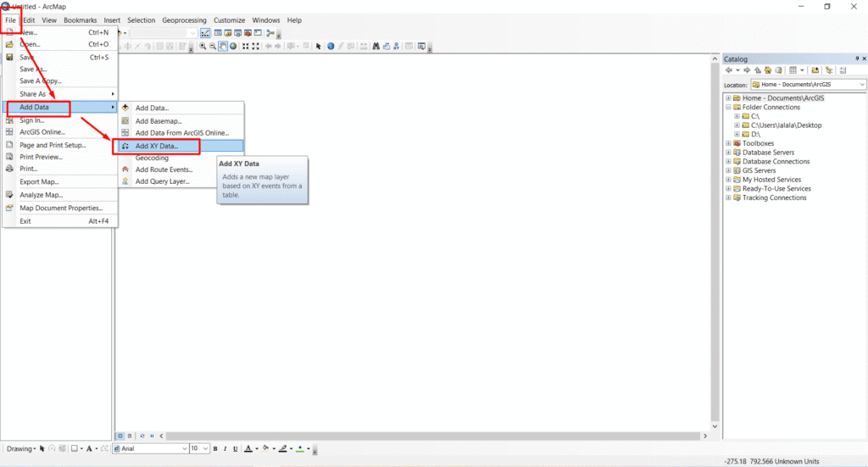Expand the GIS Servers node

pos(728,170)
